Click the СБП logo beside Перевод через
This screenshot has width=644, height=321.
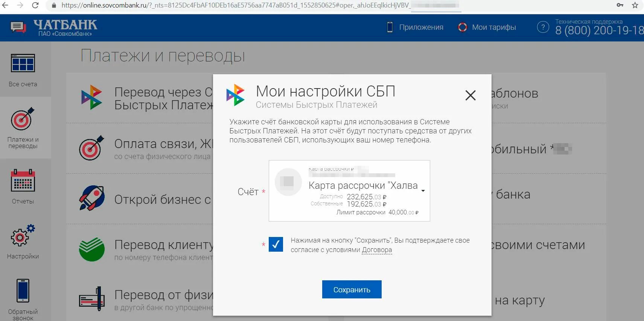91,97
